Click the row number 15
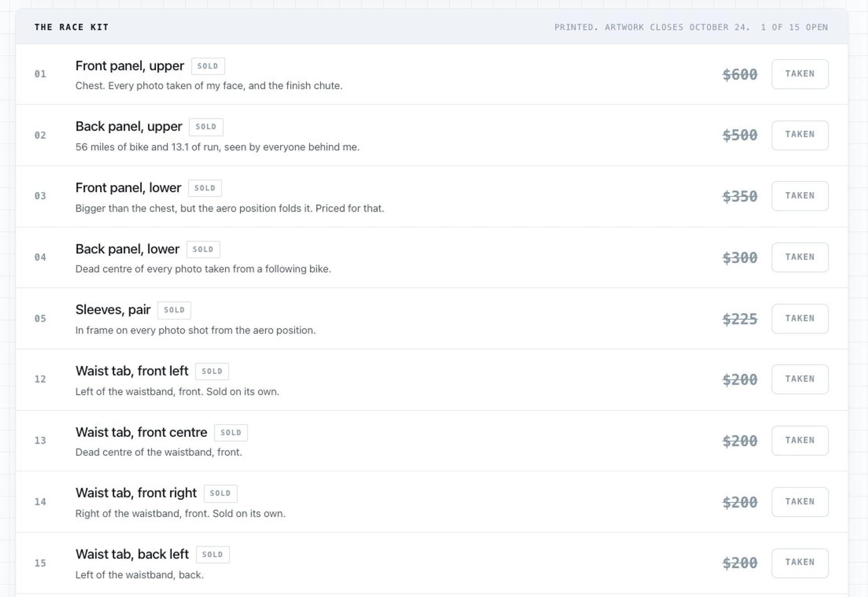This screenshot has width=868, height=597. coord(40,563)
